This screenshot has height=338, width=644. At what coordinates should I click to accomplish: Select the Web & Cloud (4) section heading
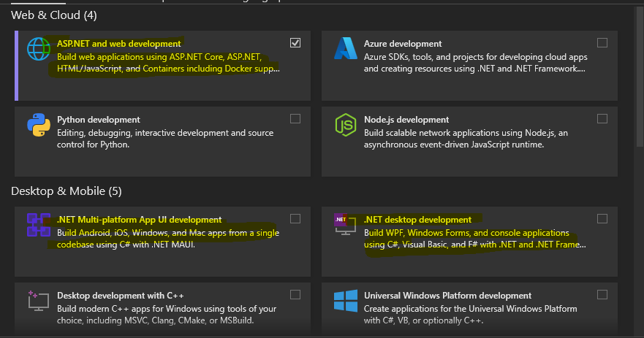click(54, 15)
